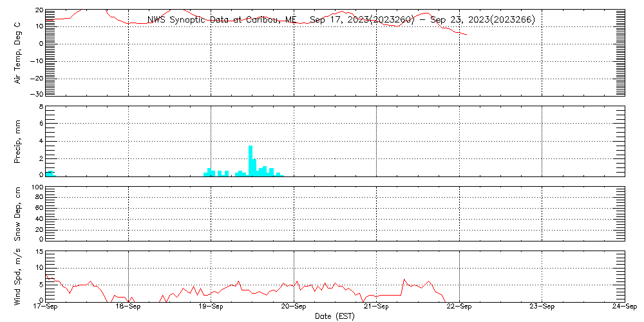
Task: Pick the 22-Sep date tick label
Action: coord(459,308)
